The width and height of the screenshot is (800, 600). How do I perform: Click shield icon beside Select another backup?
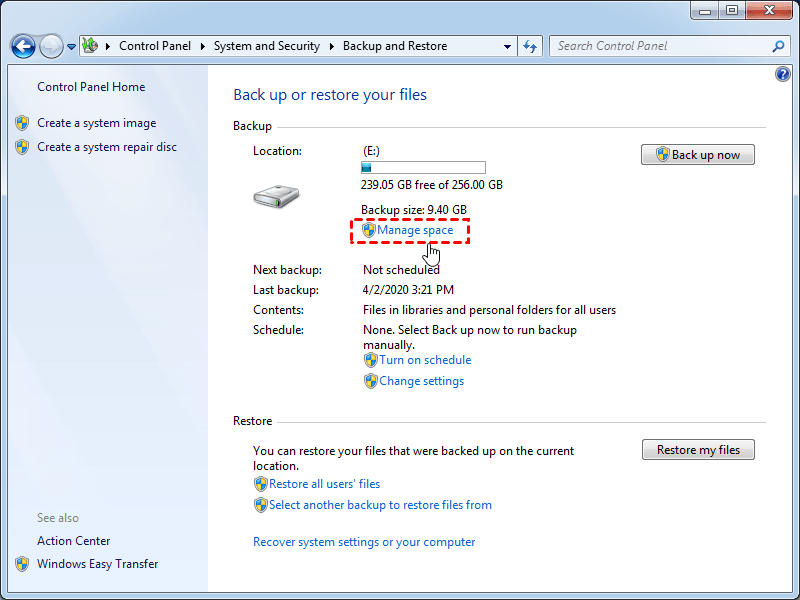click(261, 505)
